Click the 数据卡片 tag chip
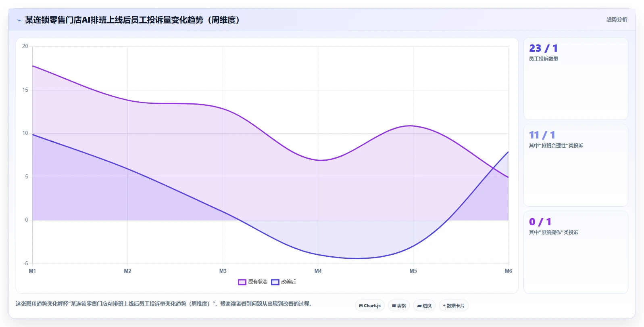Viewport: 644px width, 327px height. 454,306
